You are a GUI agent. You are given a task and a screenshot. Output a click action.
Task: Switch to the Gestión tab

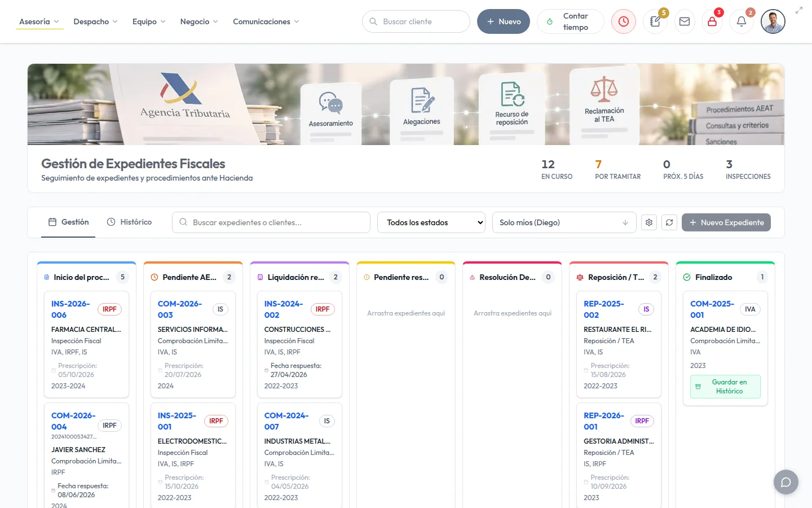pyautogui.click(x=68, y=222)
